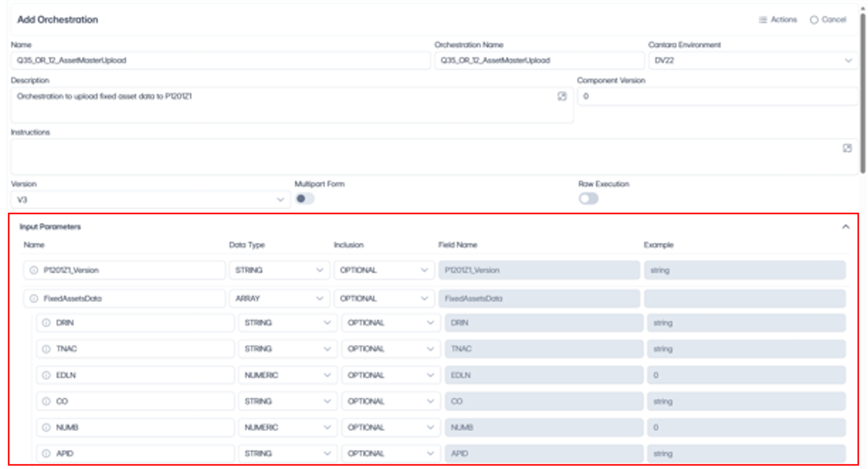The image size is (868, 469).
Task: Open the Actions menu
Action: pos(778,19)
